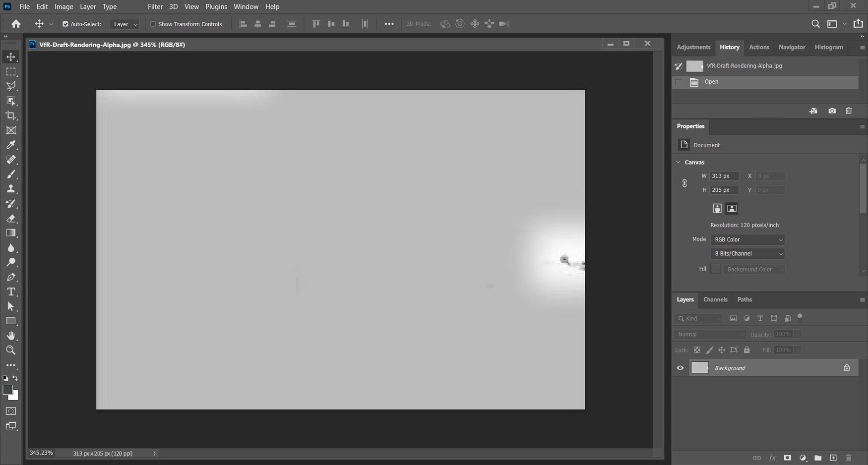This screenshot has width=868, height=465.
Task: Select the Move tool
Action: coord(11,57)
